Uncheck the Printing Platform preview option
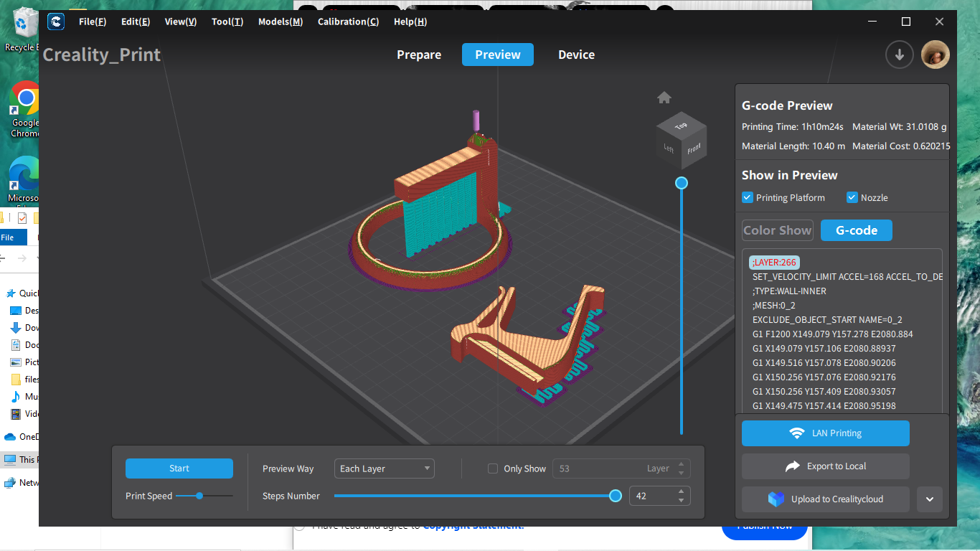Screen dimensions: 980x551 click(747, 197)
